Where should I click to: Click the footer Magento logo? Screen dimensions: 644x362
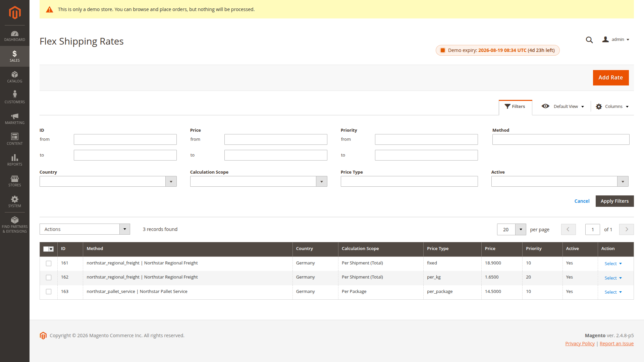pyautogui.click(x=43, y=336)
